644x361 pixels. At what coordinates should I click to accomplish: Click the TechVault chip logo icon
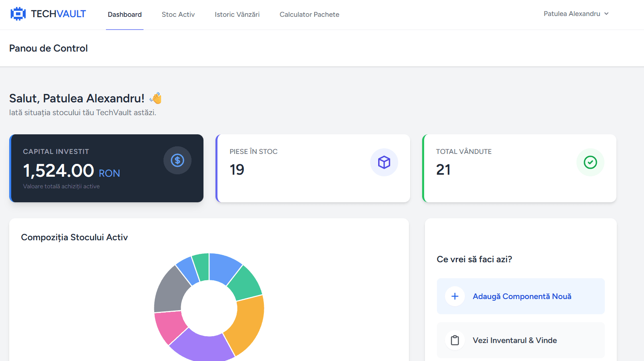click(18, 14)
